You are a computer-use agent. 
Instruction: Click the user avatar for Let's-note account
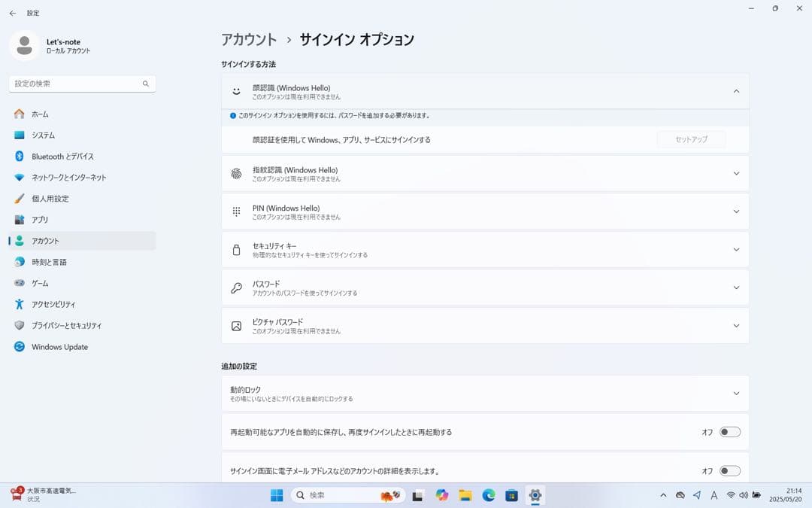[26, 45]
